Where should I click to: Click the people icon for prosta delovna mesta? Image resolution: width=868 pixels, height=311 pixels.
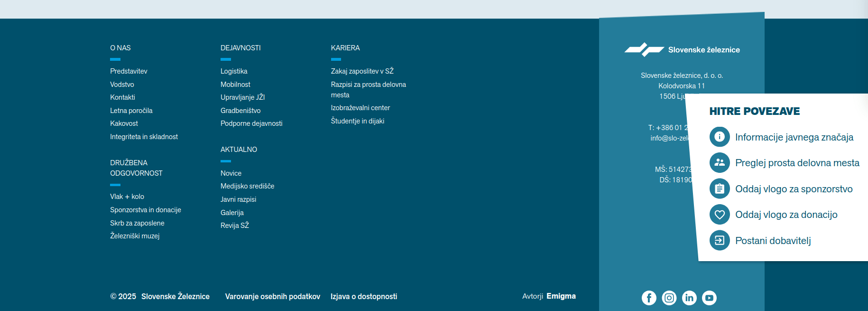tap(720, 163)
